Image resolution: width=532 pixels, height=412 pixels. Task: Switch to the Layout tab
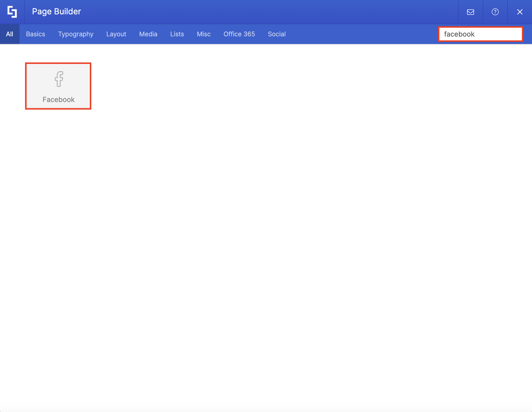tap(116, 34)
